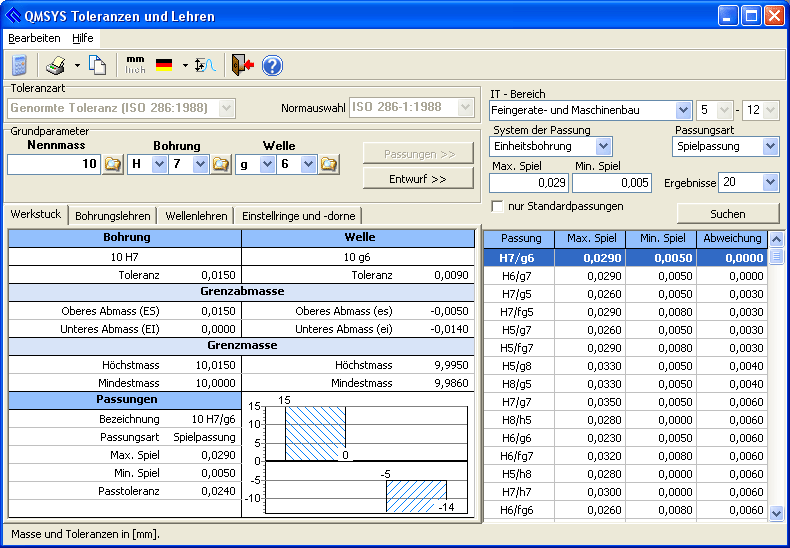Open the Passungsart Spielpassung dropdown
Screen dimensions: 790x548
pos(770,147)
